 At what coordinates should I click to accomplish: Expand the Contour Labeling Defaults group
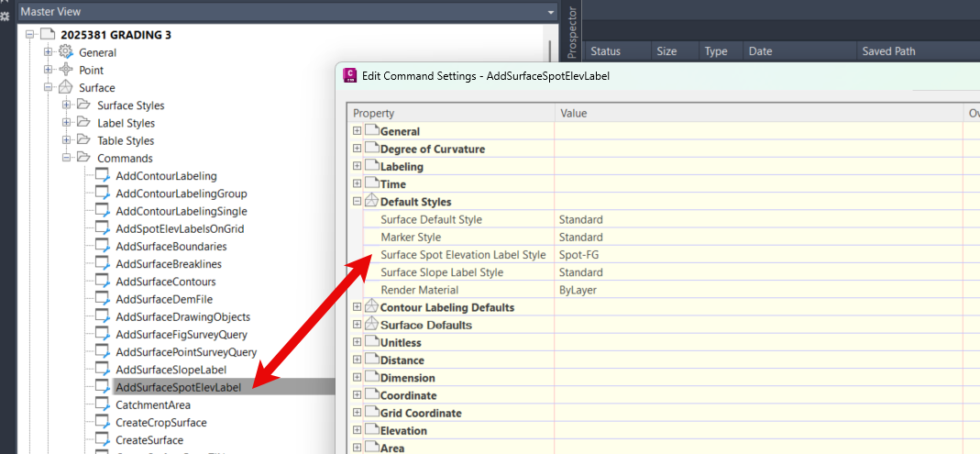click(357, 307)
